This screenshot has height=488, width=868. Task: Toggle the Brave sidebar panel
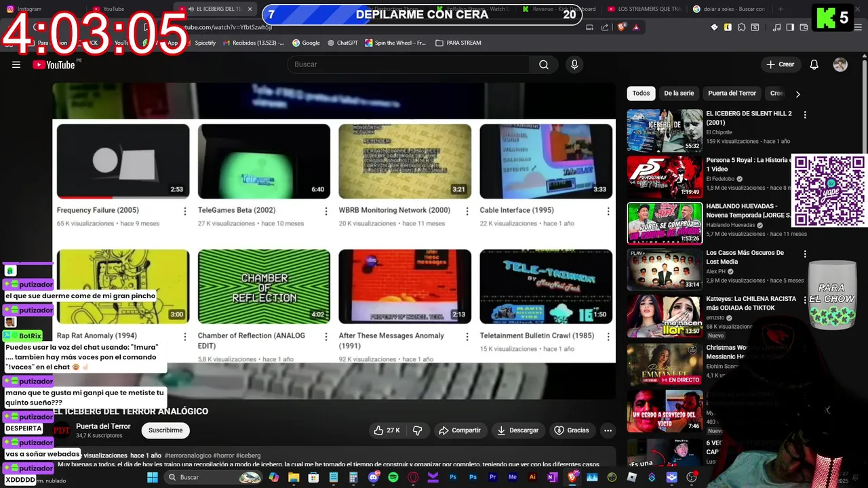click(x=791, y=27)
